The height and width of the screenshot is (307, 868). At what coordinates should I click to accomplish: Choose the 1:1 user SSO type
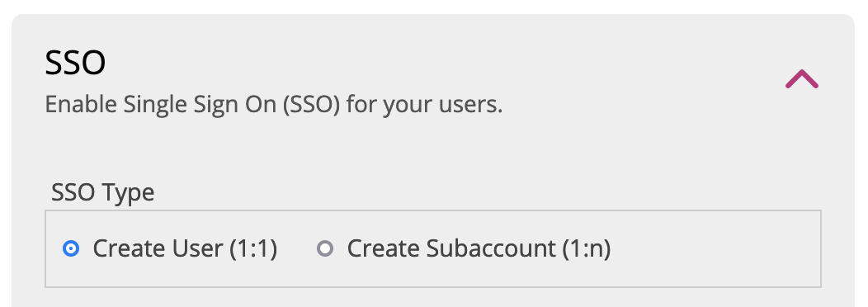coord(71,248)
